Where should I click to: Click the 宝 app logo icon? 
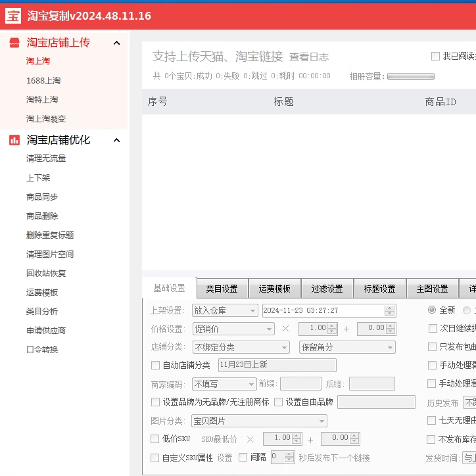click(13, 16)
